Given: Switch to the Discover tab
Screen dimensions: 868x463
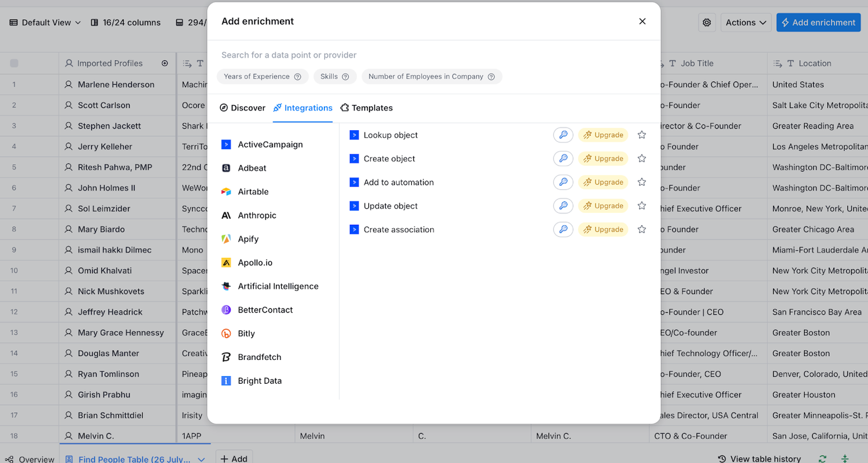Looking at the screenshot, I should point(242,108).
